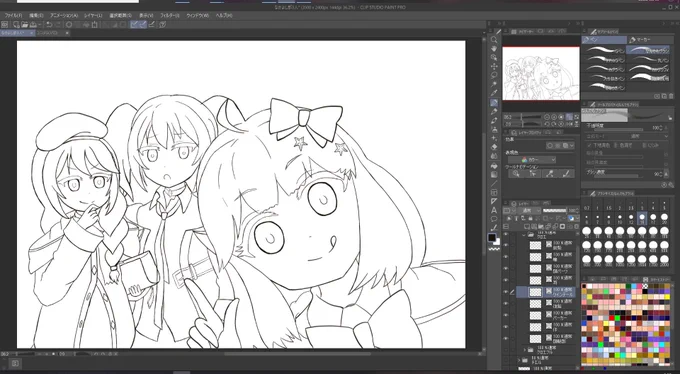Select the 丸ペン brush preset
The height and width of the screenshot is (374, 680).
point(649,59)
